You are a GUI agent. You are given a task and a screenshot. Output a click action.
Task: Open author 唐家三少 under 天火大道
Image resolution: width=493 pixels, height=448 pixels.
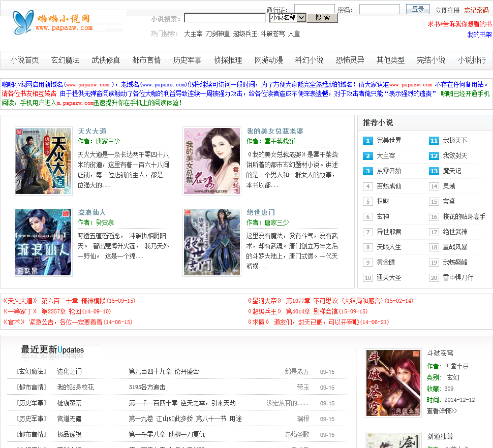point(108,141)
